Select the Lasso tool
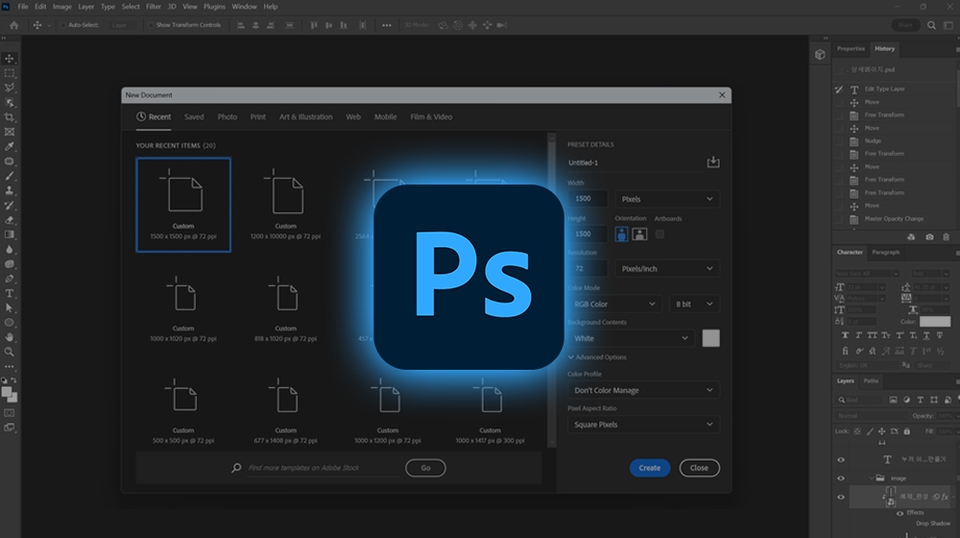Screen dimensions: 960x538 pos(9,88)
